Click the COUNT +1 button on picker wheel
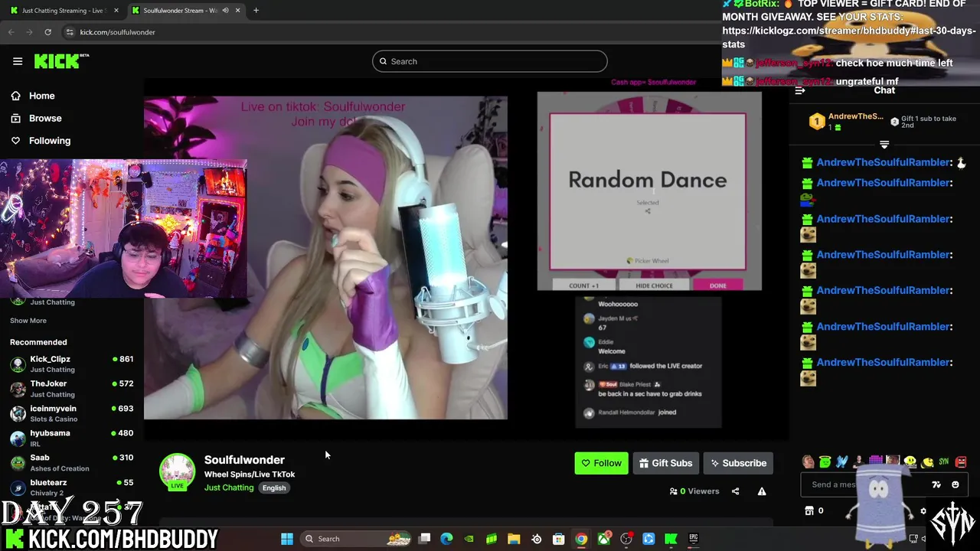This screenshot has height=551, width=980. point(584,285)
